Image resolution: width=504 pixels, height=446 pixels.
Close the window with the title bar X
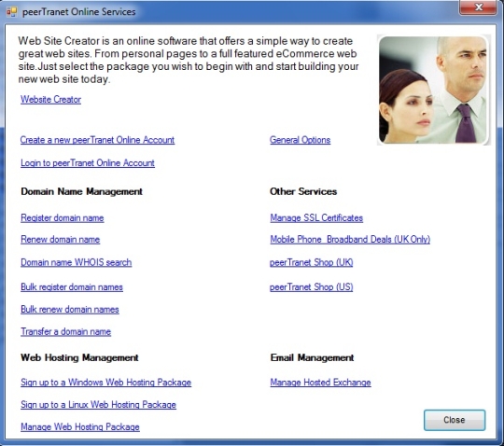pyautogui.click(x=478, y=7)
